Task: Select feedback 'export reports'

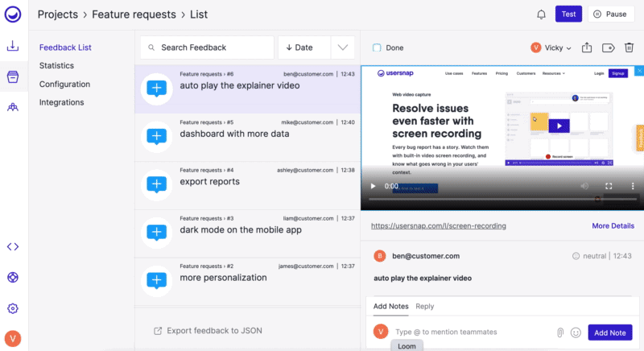Action: coord(248,185)
